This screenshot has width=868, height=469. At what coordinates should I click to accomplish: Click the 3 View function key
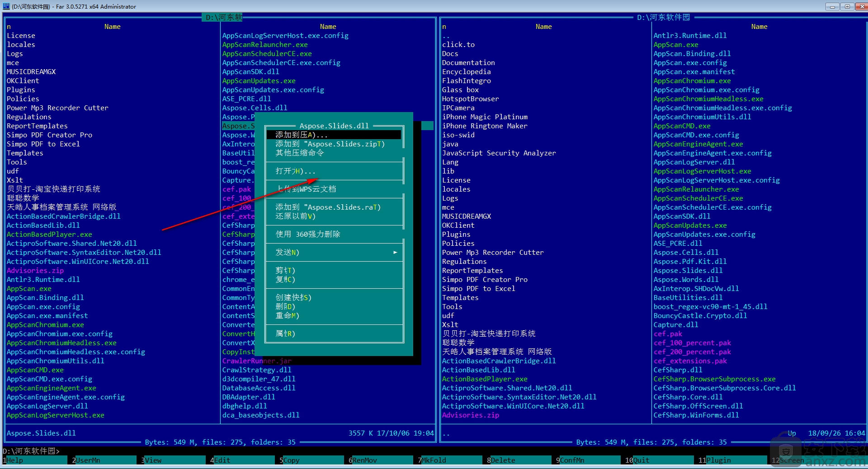pyautogui.click(x=173, y=460)
